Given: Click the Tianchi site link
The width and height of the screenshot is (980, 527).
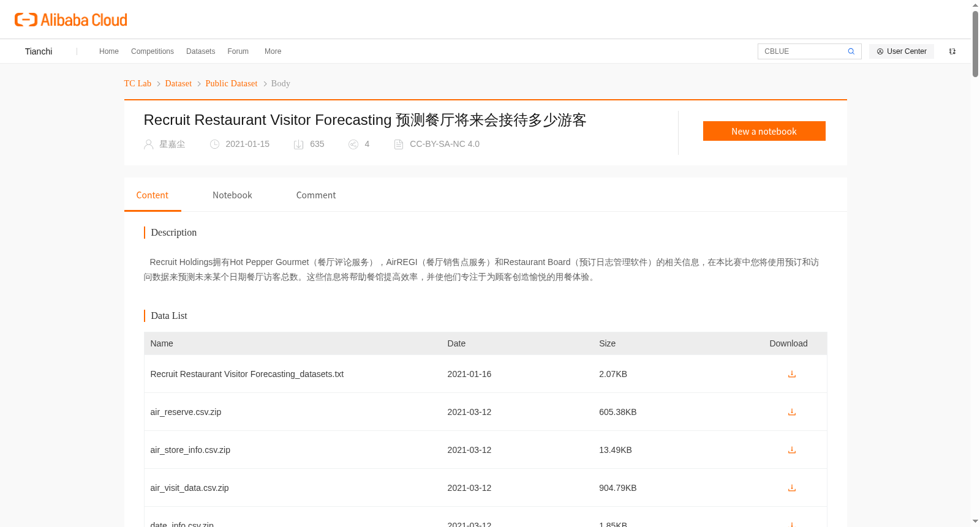Looking at the screenshot, I should 39,51.
